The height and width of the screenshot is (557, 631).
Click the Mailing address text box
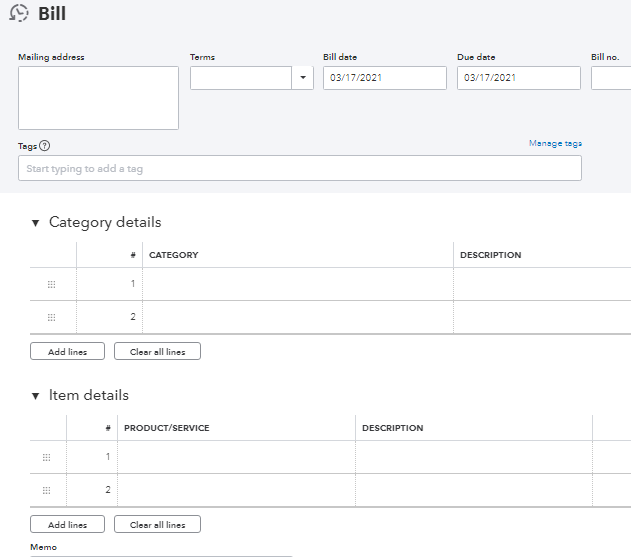pos(98,98)
